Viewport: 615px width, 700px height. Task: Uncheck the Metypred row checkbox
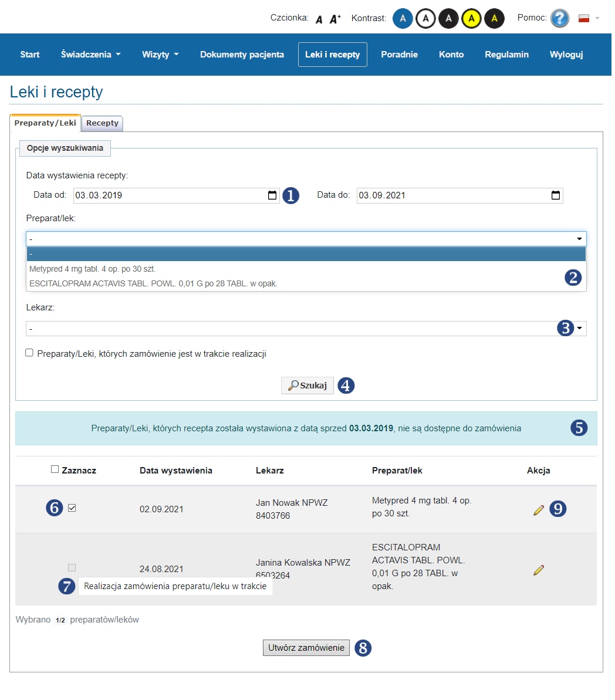tap(72, 508)
